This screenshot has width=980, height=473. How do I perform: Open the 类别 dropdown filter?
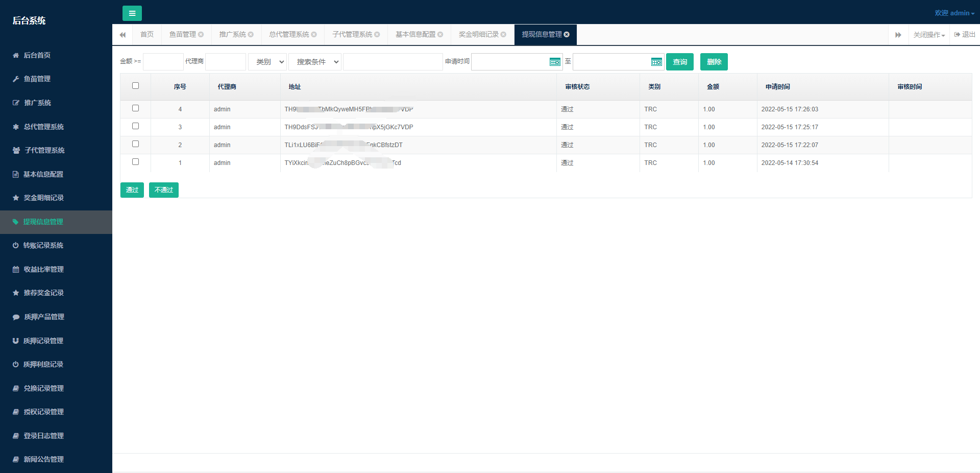(x=267, y=62)
